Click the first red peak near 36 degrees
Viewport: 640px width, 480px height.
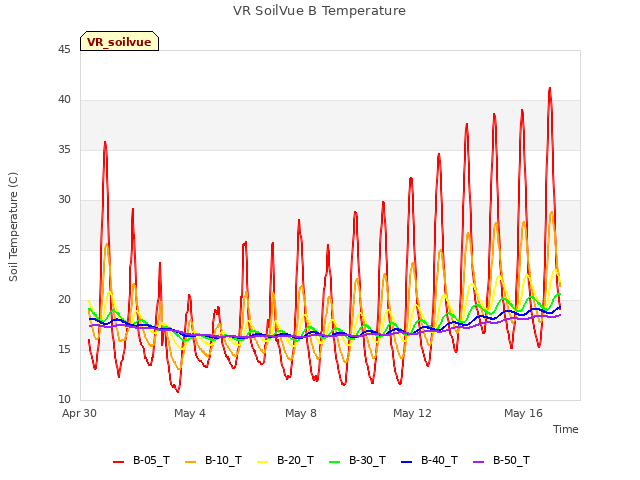tap(105, 142)
